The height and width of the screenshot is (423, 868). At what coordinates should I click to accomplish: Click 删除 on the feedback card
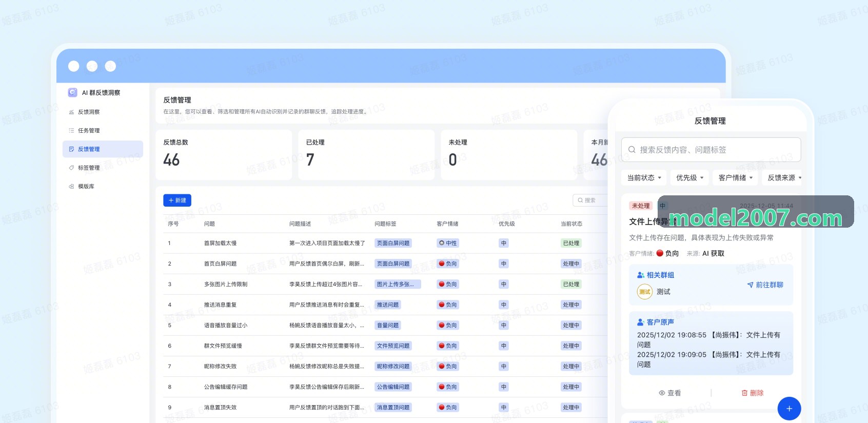[x=753, y=393]
